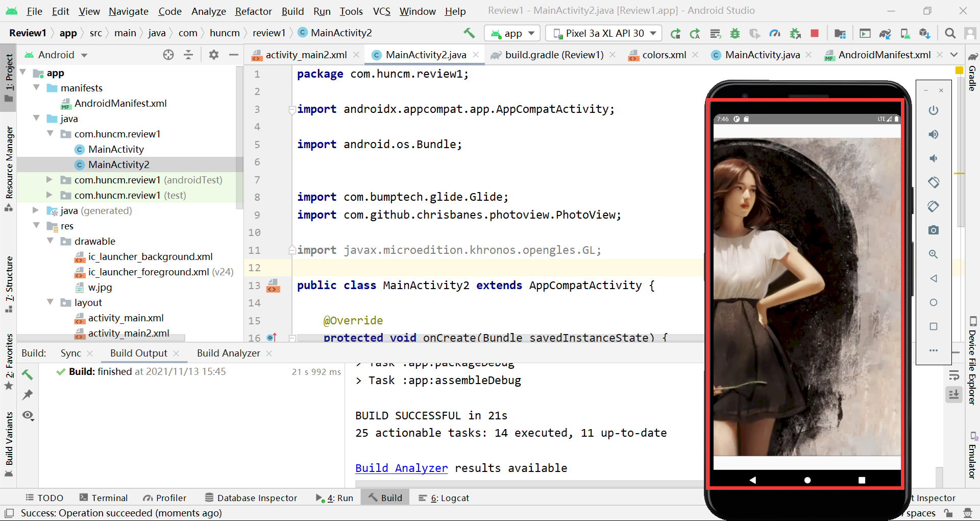Open the TODO tool window
Screen dimensions: 980x521
(45, 498)
